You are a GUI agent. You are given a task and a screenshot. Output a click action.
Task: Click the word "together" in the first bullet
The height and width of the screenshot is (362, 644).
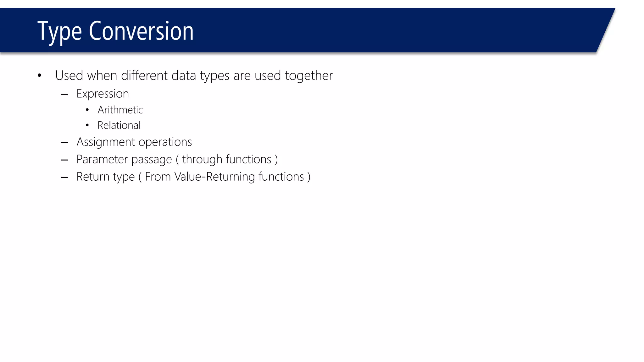coord(309,75)
